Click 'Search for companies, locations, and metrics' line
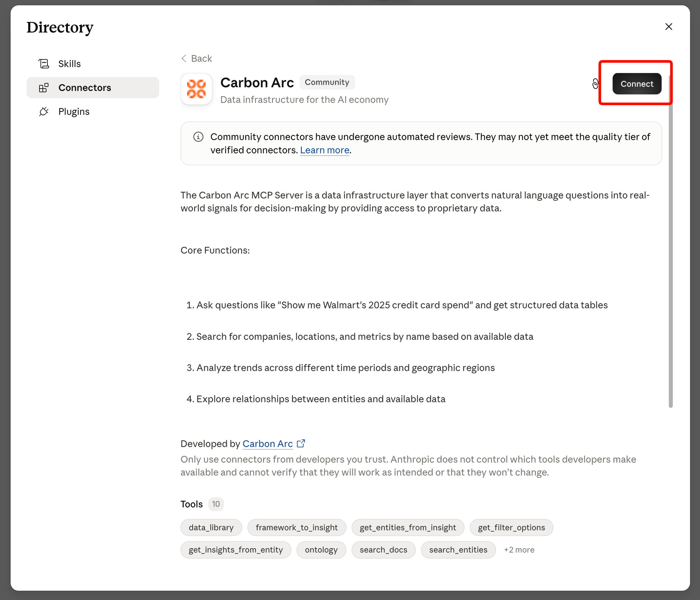The image size is (700, 600). point(365,337)
